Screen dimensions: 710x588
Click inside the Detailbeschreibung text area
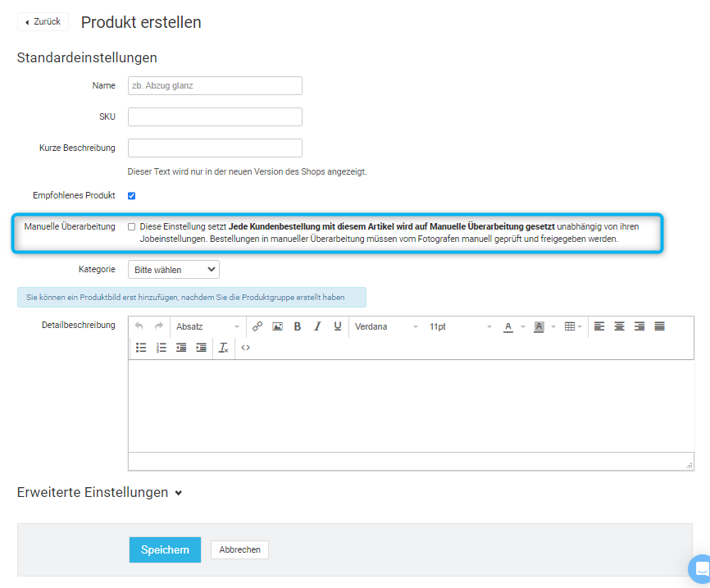pyautogui.click(x=411, y=406)
